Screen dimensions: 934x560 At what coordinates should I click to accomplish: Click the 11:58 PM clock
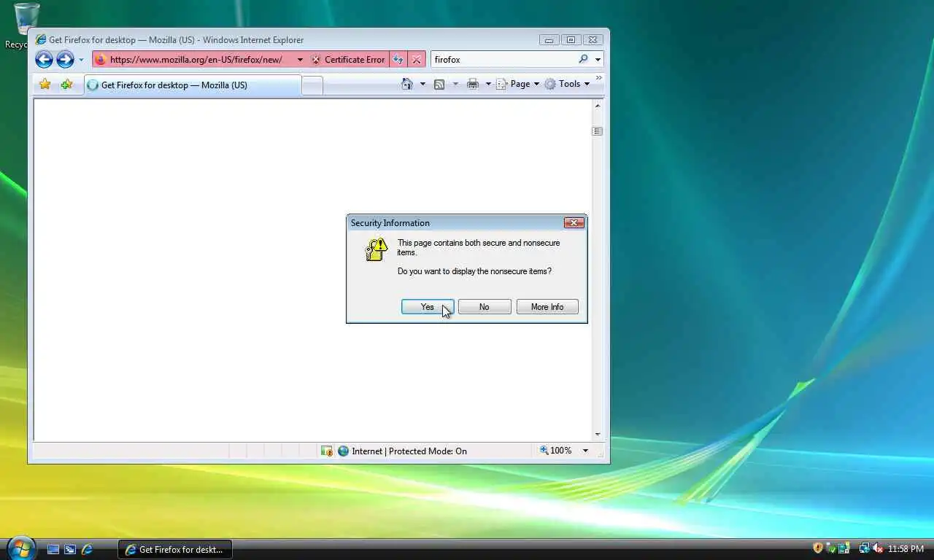pyautogui.click(x=906, y=549)
